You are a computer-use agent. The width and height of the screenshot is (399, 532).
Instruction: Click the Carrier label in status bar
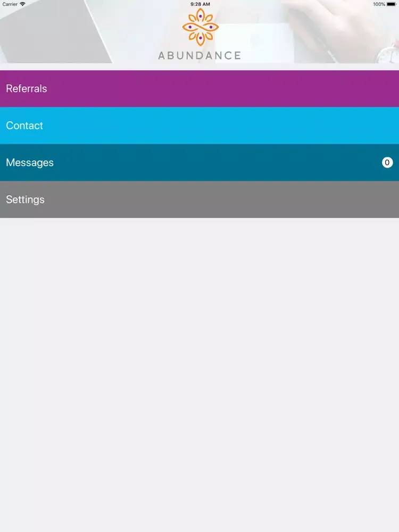(x=10, y=4)
